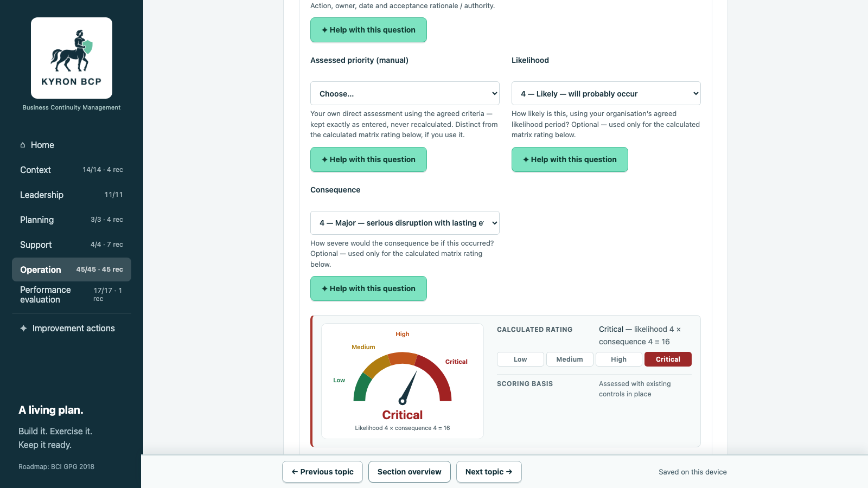The height and width of the screenshot is (488, 868).
Task: Open the Assessed priority Choose... dropdown
Action: coord(405,93)
